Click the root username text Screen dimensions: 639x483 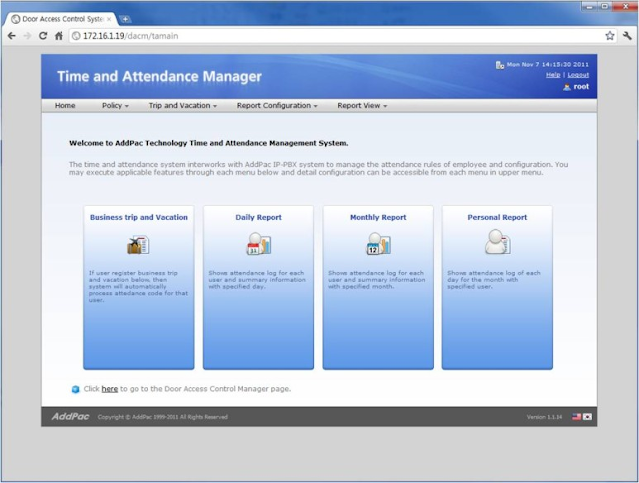coord(581,87)
